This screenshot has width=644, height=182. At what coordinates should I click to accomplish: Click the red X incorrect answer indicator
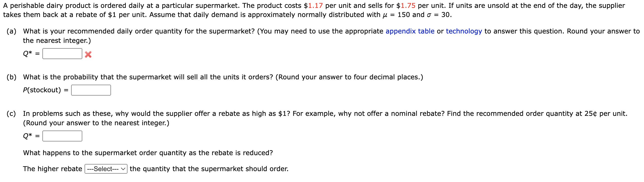coord(89,54)
